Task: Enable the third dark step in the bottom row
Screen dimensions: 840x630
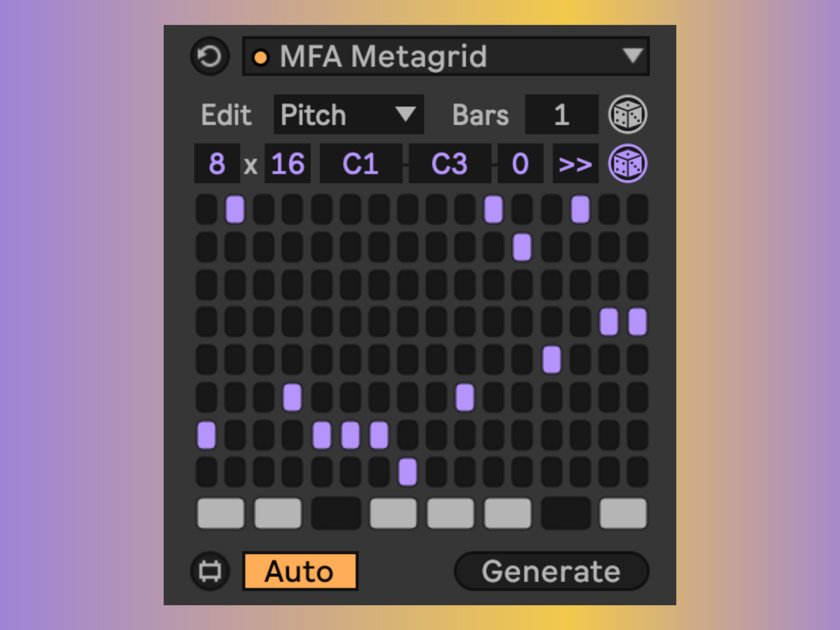Action: point(336,513)
